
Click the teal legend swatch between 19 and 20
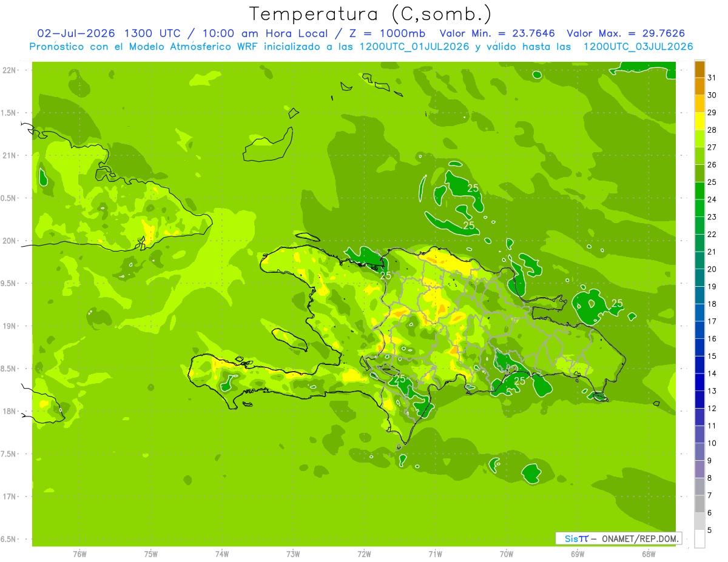click(x=699, y=278)
